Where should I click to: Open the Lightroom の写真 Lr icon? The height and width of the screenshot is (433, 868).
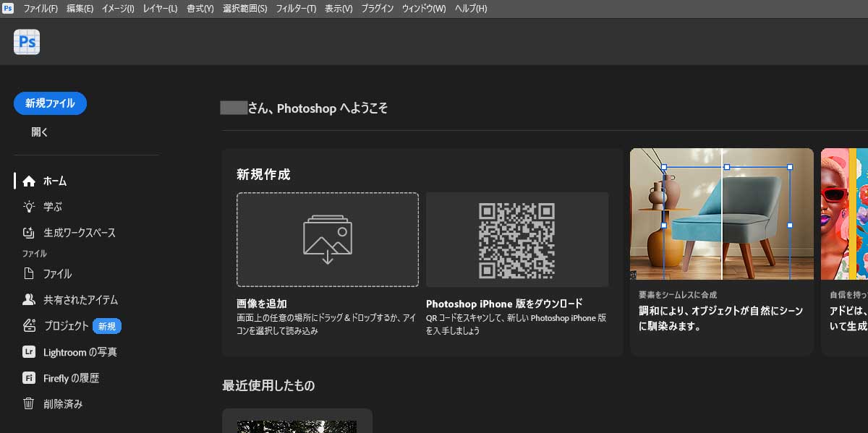tap(29, 352)
